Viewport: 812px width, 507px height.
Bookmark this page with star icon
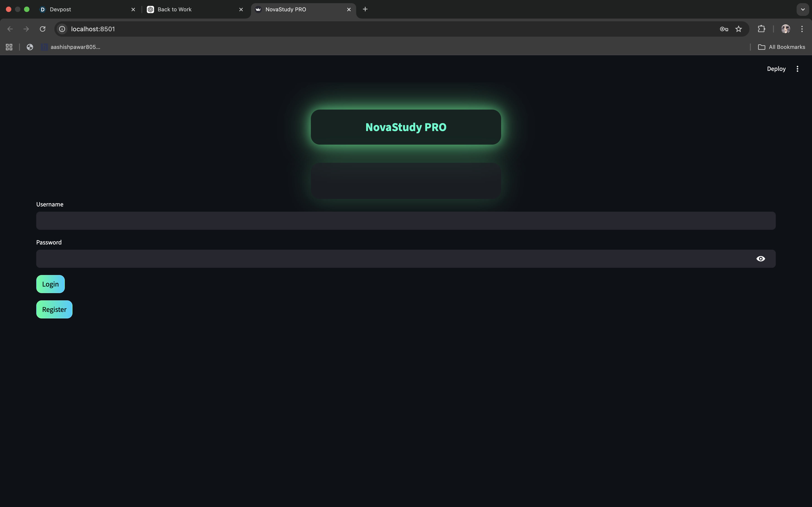tap(739, 29)
